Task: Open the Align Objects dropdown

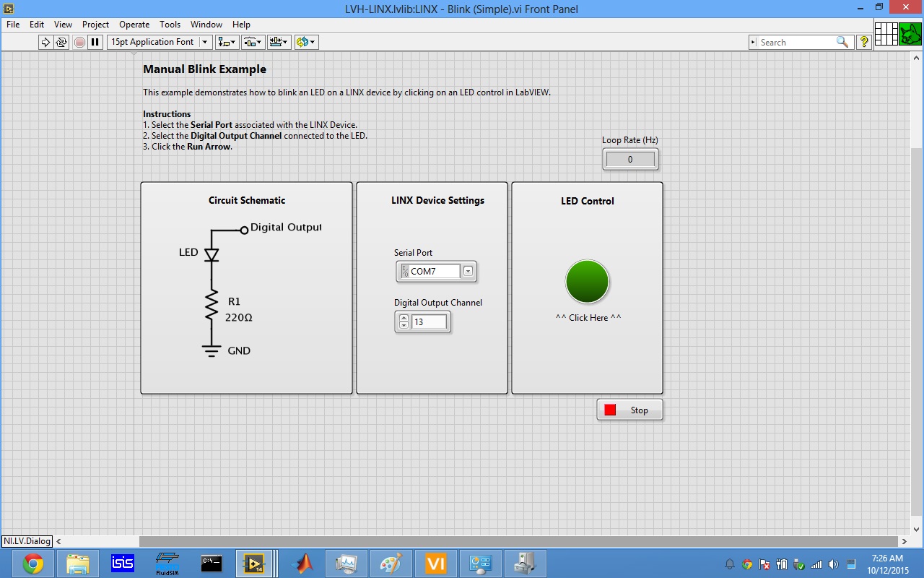Action: tap(227, 42)
